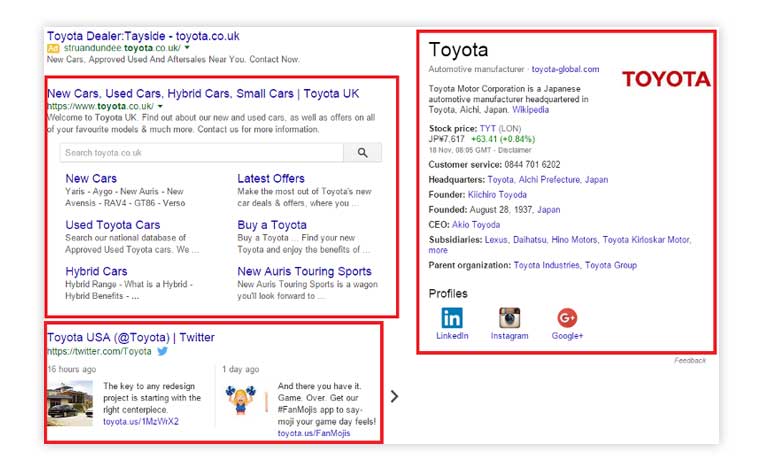Open Toyota Industries parent organization link
Image resolution: width=763 pixels, height=471 pixels.
tap(546, 265)
